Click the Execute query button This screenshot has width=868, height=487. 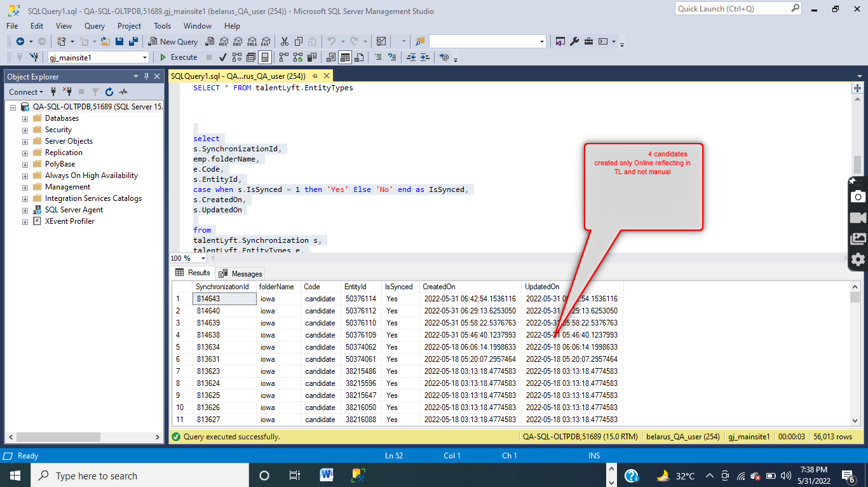(x=179, y=57)
